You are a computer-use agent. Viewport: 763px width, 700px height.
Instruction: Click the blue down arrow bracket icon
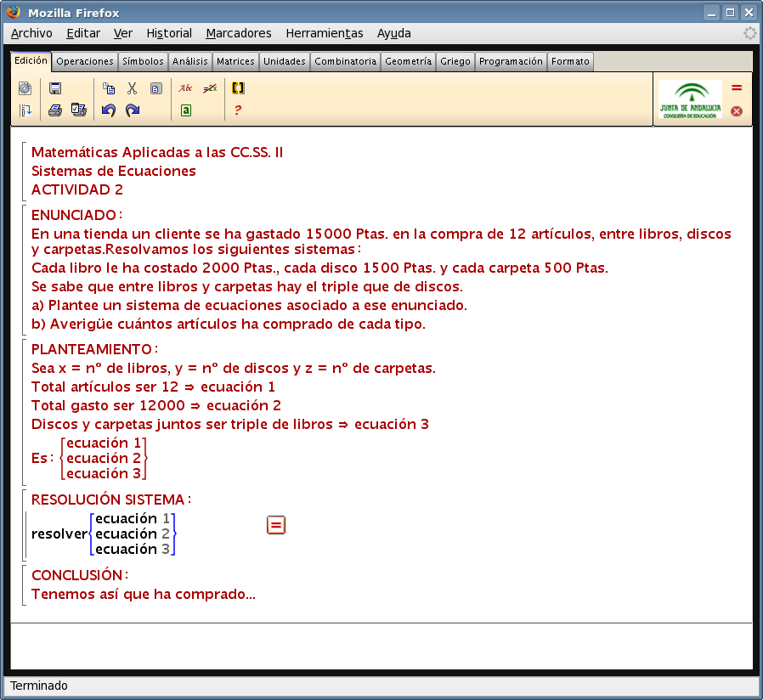[25, 110]
